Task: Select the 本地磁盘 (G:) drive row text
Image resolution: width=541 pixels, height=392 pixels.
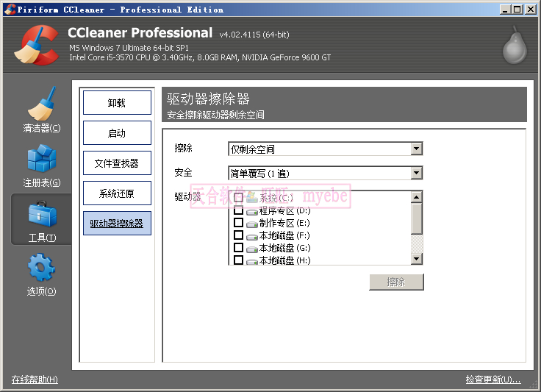Action: [x=284, y=248]
